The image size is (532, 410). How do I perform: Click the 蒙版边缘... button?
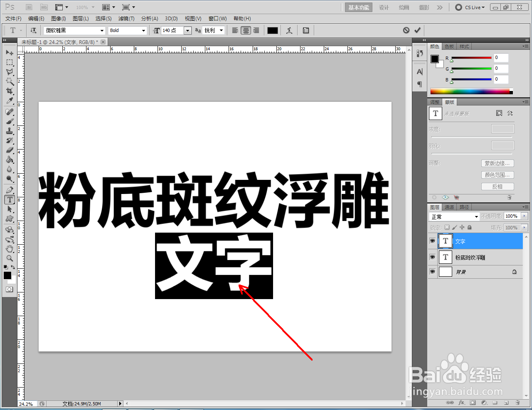pos(498,163)
